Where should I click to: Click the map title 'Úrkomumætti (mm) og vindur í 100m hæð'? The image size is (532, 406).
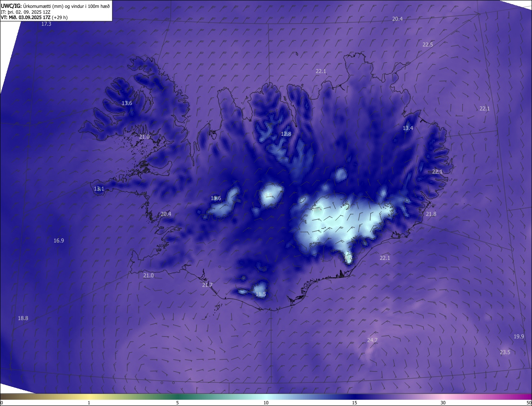[66, 6]
